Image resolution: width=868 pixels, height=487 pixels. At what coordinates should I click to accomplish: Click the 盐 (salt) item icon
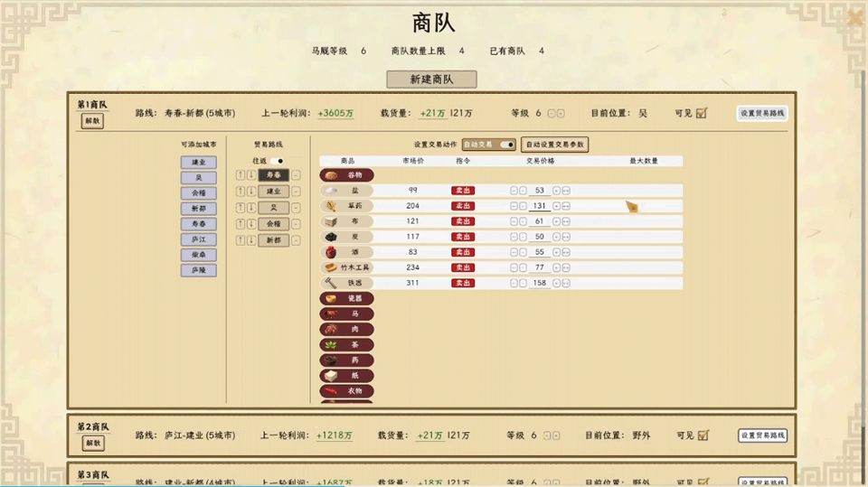pos(331,191)
